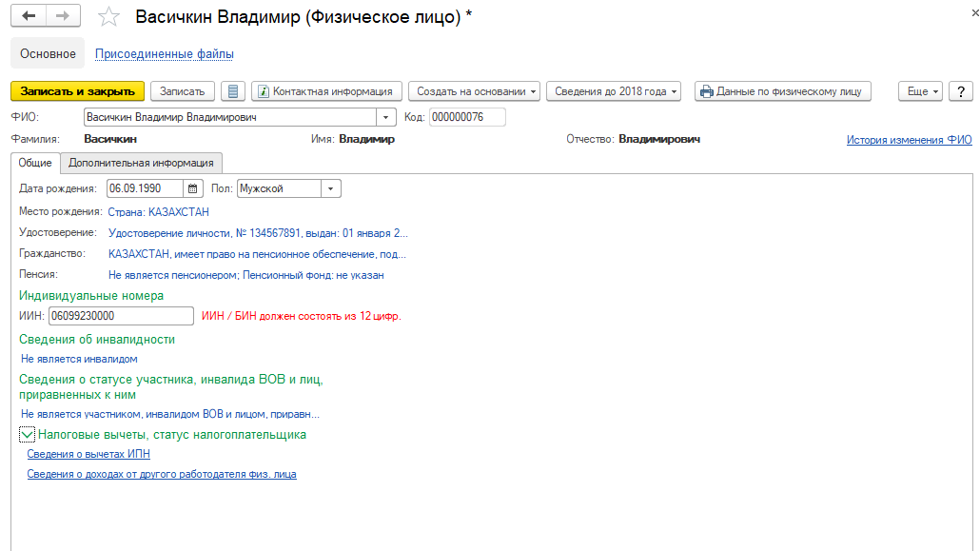Go back with the left arrow button

click(29, 16)
